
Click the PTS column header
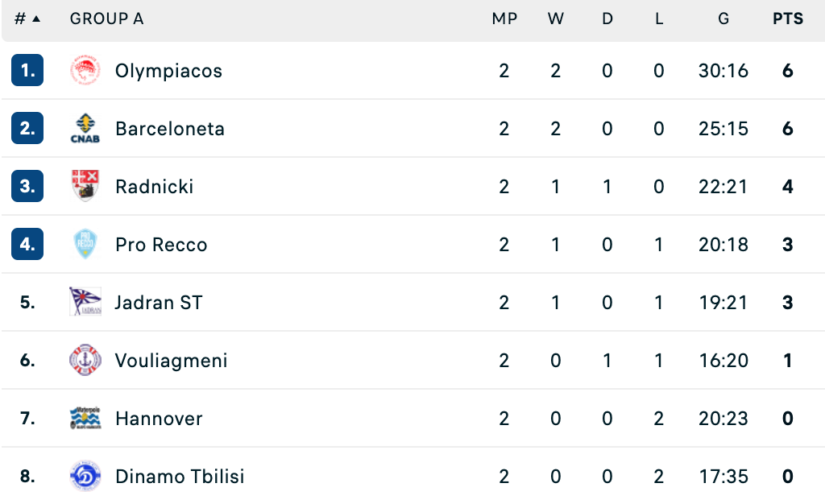(x=788, y=19)
